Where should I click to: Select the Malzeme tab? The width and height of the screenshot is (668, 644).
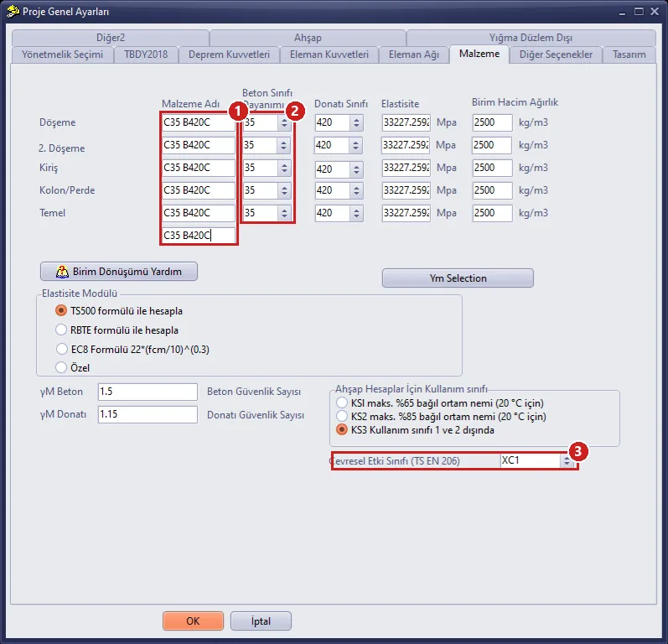[479, 54]
